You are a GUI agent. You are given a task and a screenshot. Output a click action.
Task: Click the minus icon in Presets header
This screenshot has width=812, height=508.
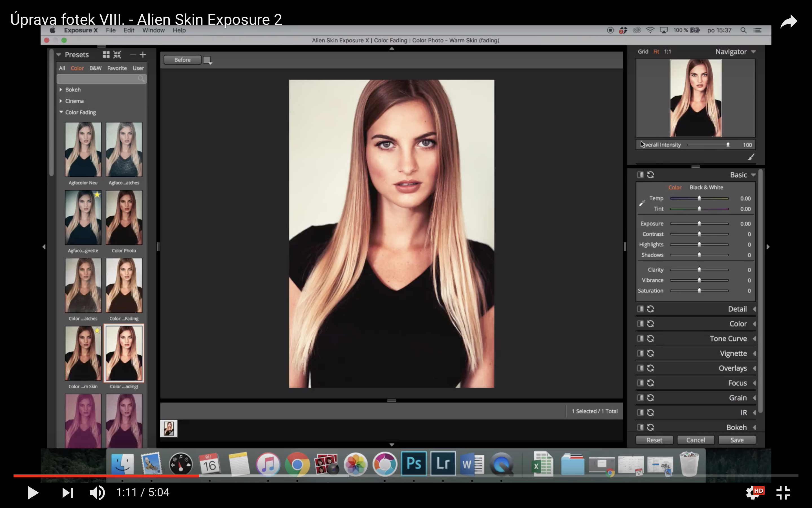pyautogui.click(x=133, y=54)
